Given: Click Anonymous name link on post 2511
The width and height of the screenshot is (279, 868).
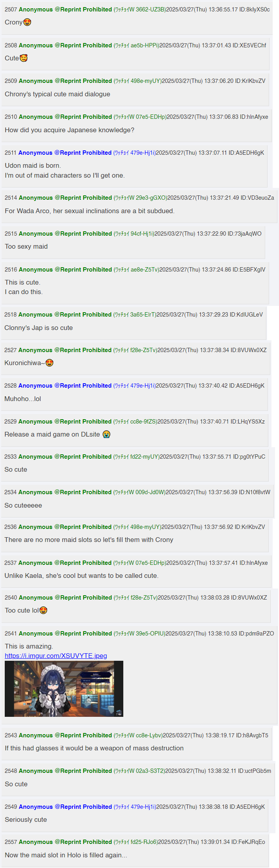Looking at the screenshot, I should (x=35, y=153).
